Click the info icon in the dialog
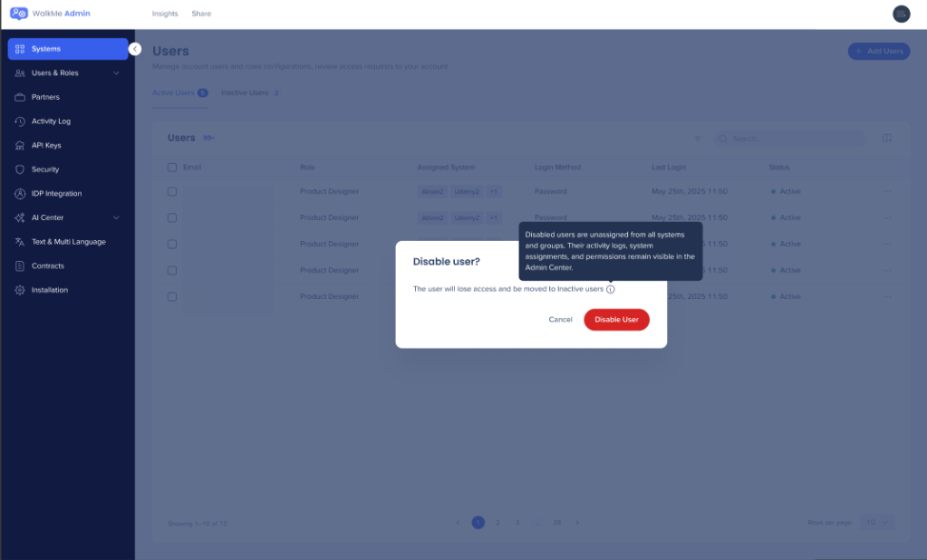This screenshot has width=927, height=560. click(x=611, y=289)
